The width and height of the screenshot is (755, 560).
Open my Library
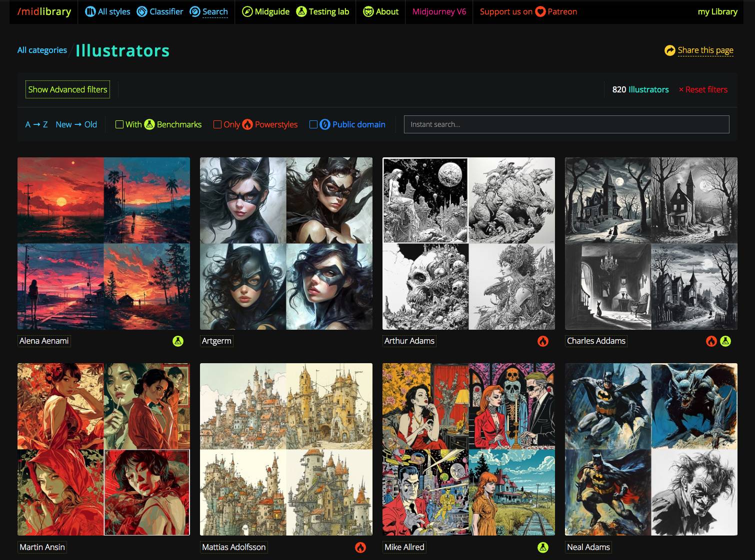[717, 11]
